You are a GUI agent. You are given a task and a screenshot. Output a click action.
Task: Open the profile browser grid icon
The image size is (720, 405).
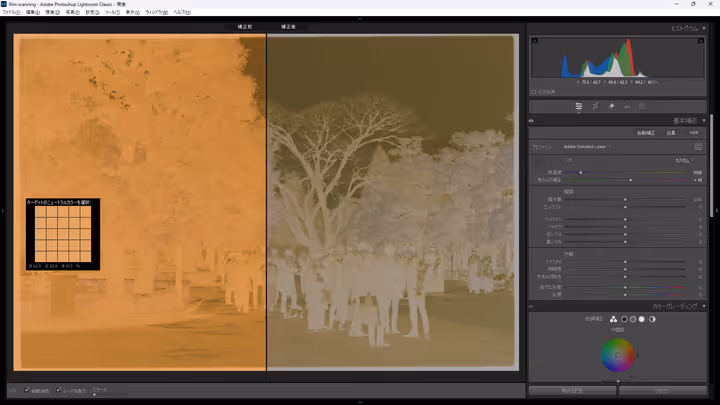tap(698, 146)
